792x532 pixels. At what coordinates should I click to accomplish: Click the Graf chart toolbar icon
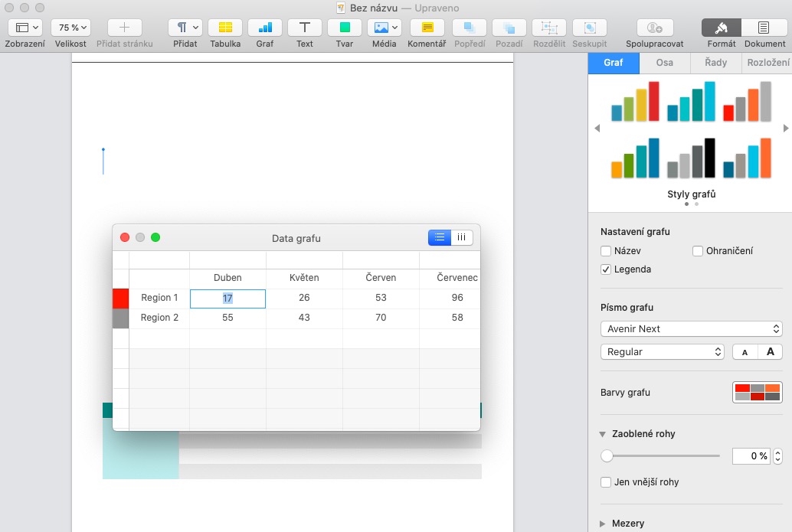265,28
